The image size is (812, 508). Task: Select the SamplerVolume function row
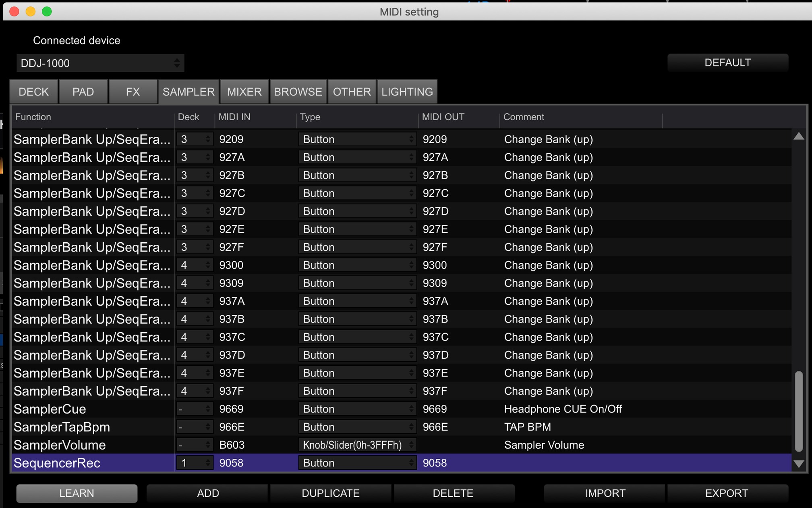[x=402, y=445]
